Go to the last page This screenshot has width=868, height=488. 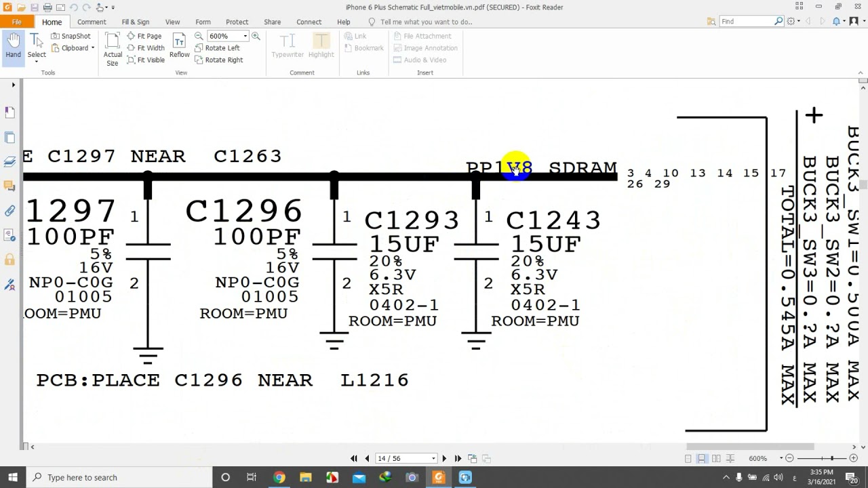(x=458, y=459)
